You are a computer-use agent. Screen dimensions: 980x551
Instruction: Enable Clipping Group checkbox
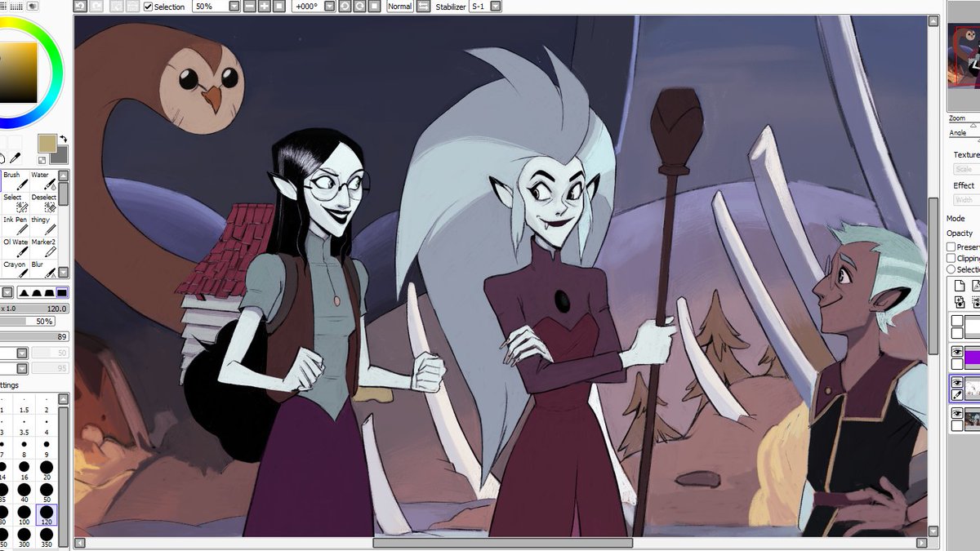[951, 258]
